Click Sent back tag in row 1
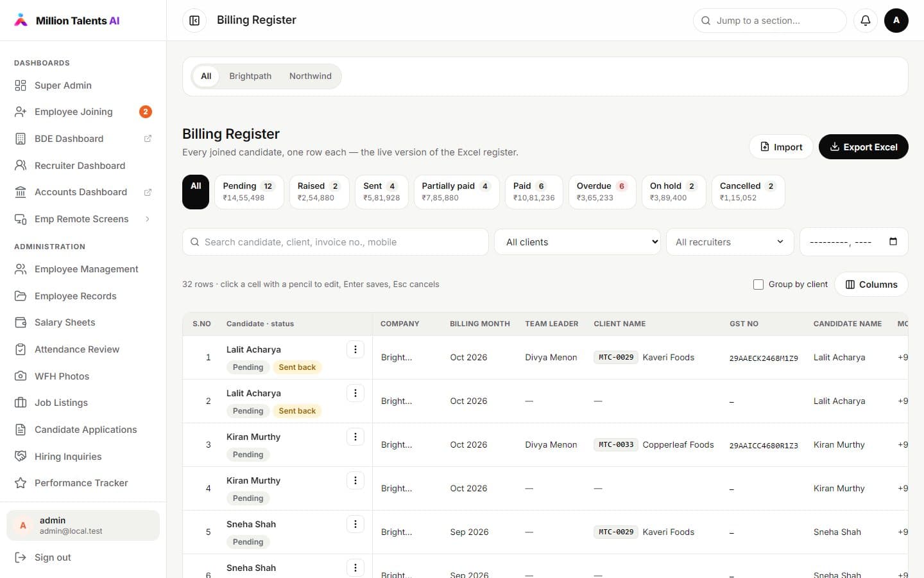 (x=297, y=367)
